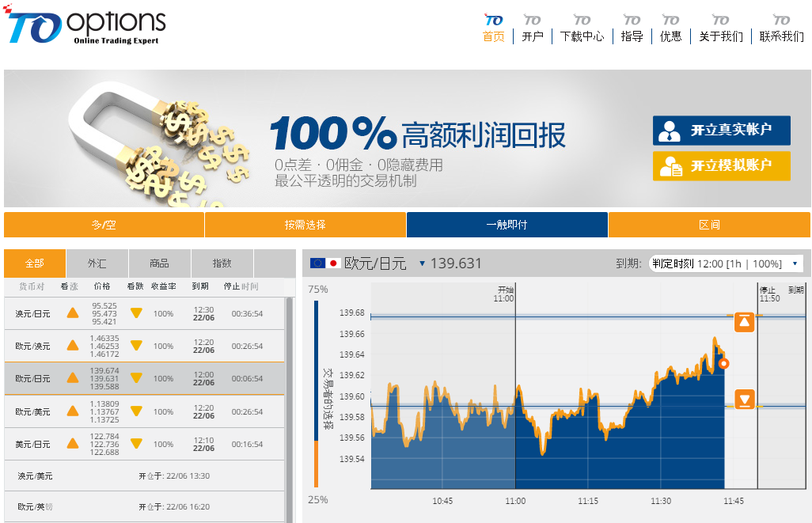Open the 下载中心 nav item

point(582,36)
